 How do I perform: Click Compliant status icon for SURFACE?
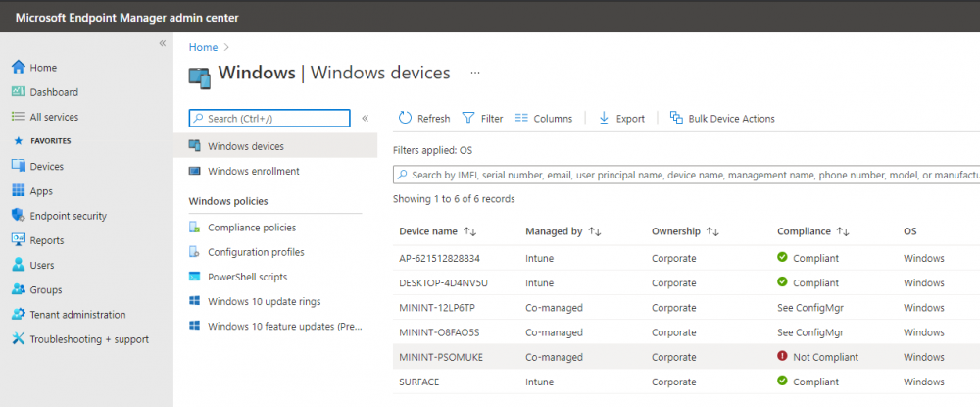pyautogui.click(x=782, y=381)
